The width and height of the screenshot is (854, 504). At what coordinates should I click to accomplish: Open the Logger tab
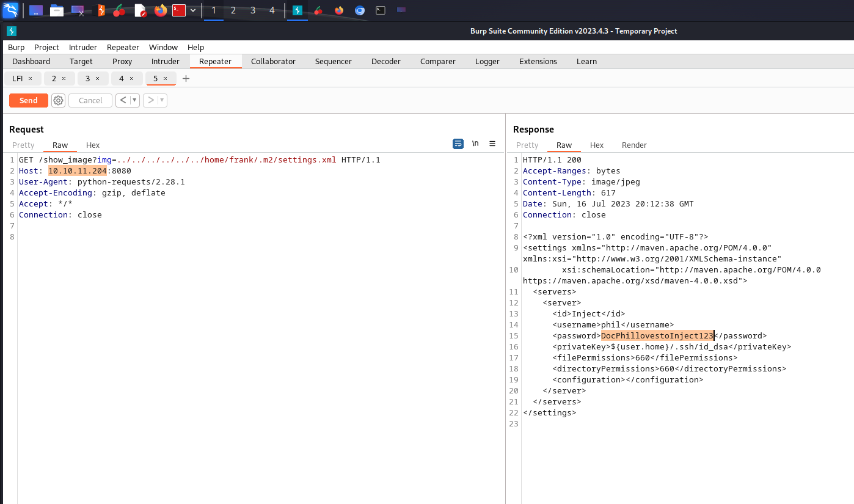click(487, 61)
